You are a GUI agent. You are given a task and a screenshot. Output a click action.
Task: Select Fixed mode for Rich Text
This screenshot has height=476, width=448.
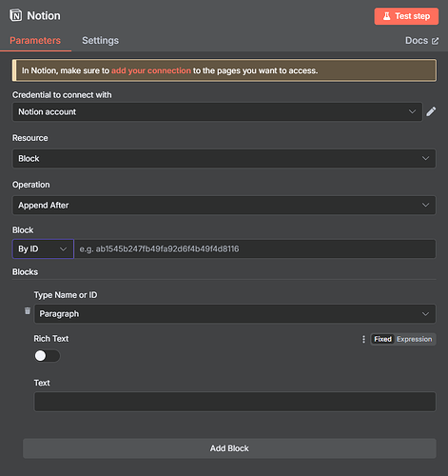tap(382, 339)
